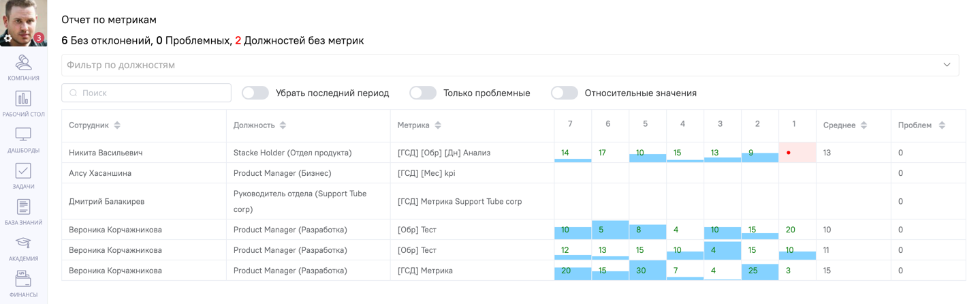The image size is (980, 304).
Task: Sort by Среднее column header
Action: pyautogui.click(x=864, y=125)
